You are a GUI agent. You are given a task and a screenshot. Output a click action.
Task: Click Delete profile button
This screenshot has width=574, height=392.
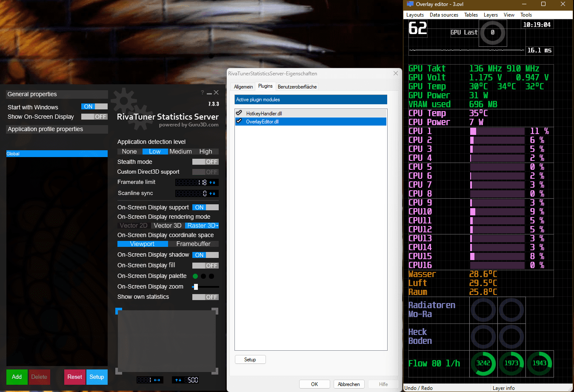(39, 377)
